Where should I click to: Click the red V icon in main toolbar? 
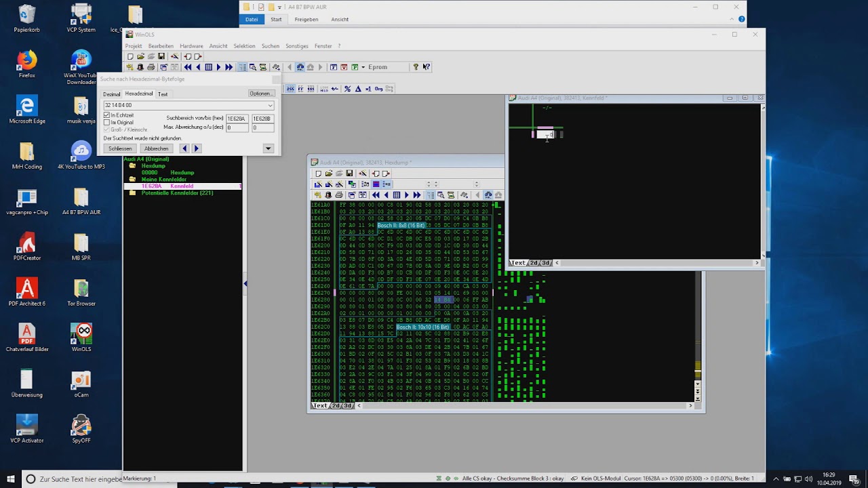click(x=344, y=67)
